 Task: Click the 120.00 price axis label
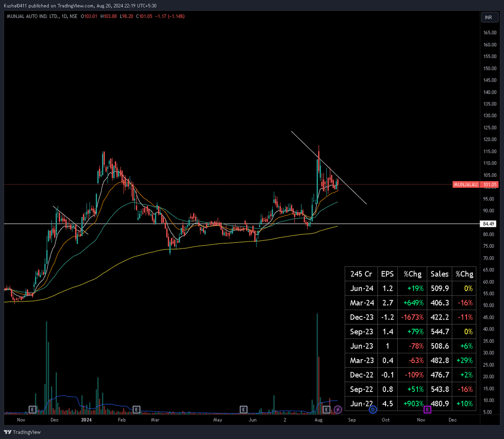click(x=490, y=139)
